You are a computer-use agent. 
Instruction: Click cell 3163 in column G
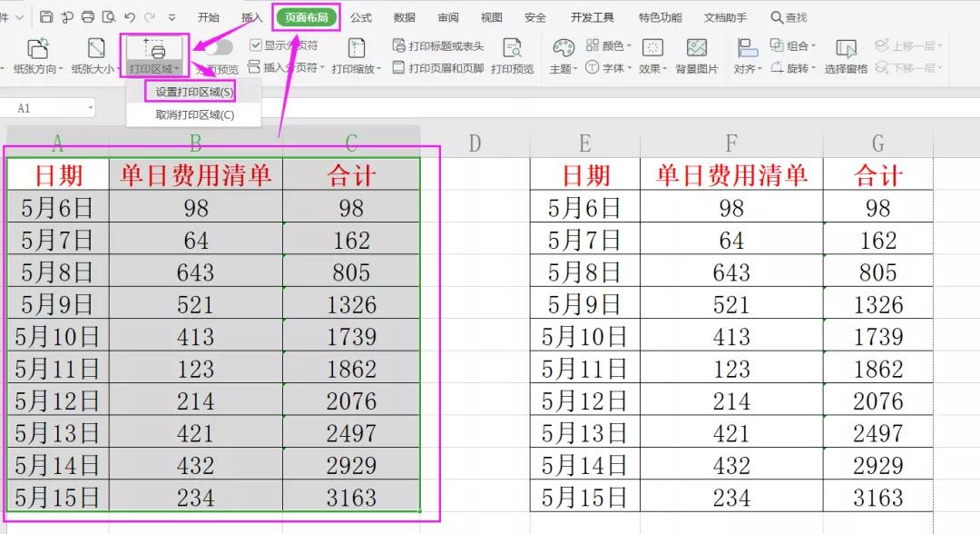(x=878, y=497)
